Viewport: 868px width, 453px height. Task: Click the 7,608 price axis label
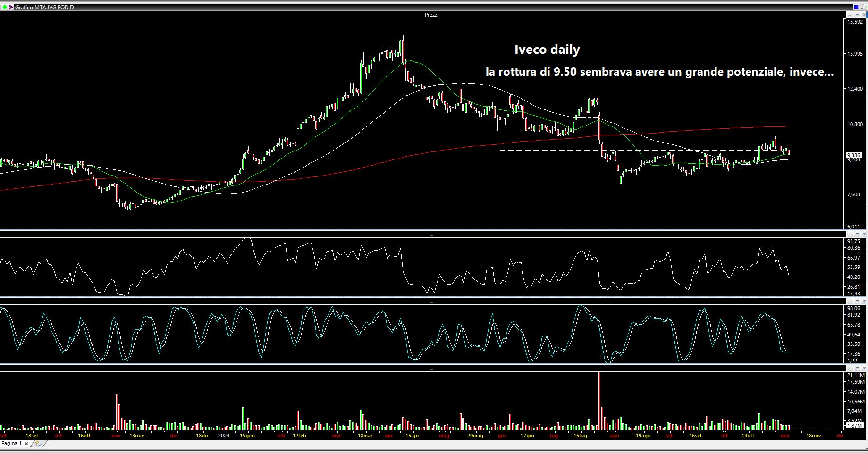click(854, 194)
